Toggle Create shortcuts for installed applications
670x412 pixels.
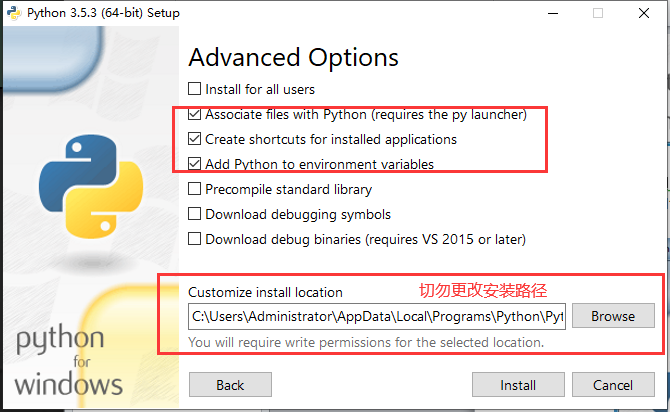pos(194,139)
